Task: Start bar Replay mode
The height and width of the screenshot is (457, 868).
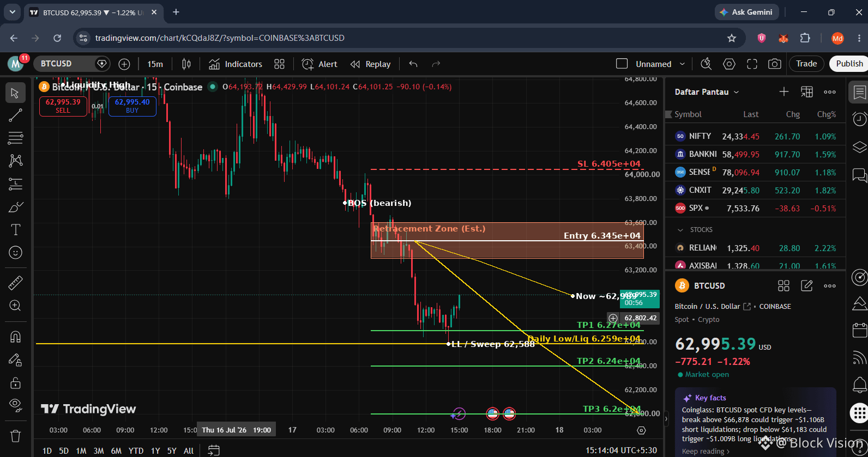Action: [371, 64]
